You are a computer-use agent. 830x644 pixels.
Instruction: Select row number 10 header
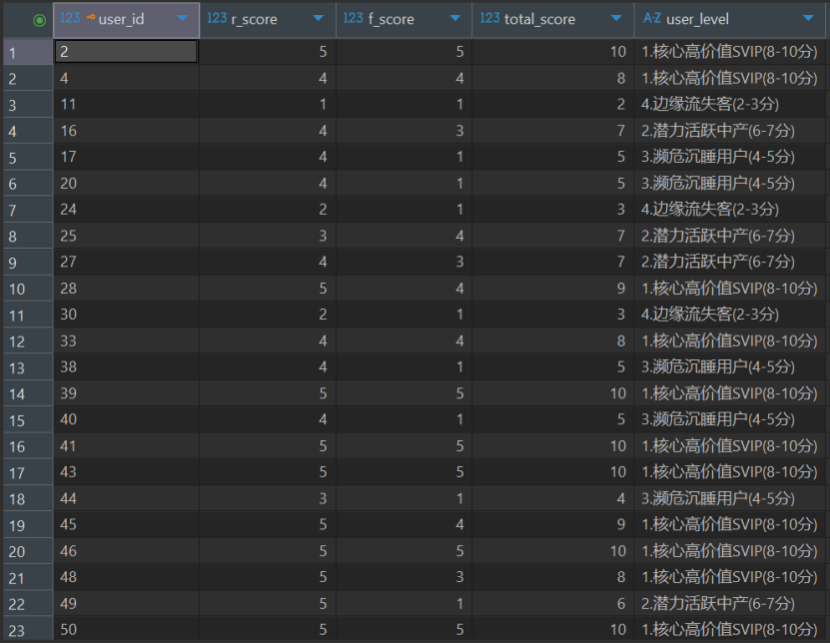tap(28, 289)
